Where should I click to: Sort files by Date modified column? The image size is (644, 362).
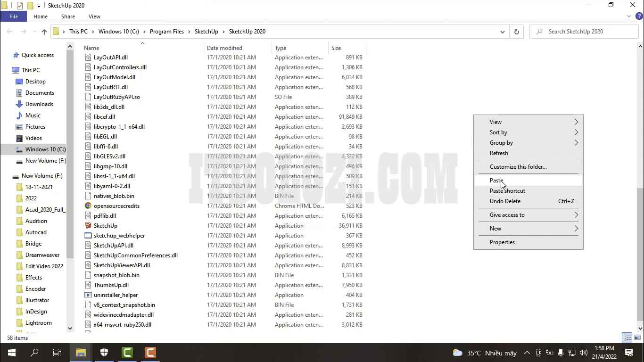[224, 48]
